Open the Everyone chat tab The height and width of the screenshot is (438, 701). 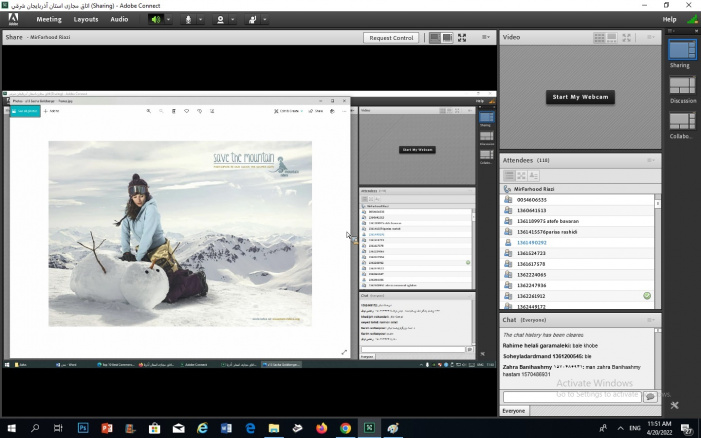[x=514, y=411]
